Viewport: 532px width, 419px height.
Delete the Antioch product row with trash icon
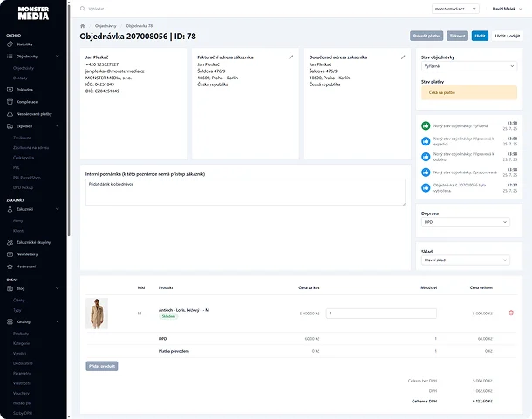511,313
